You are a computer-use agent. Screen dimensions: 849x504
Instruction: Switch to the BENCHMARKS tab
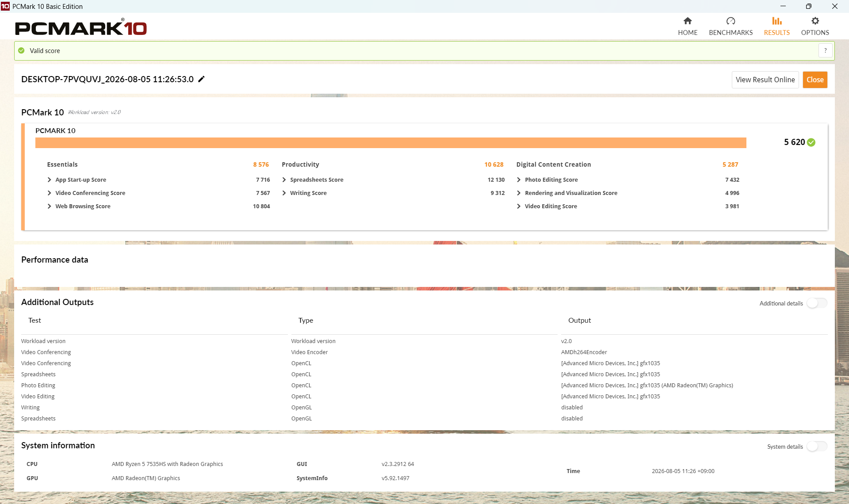click(x=730, y=27)
